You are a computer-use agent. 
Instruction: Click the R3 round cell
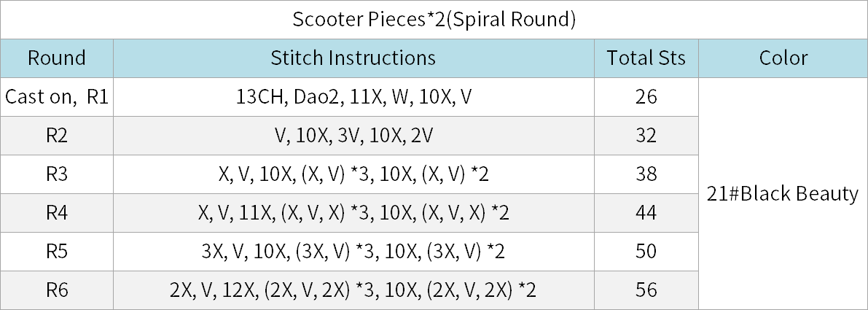pos(57,174)
